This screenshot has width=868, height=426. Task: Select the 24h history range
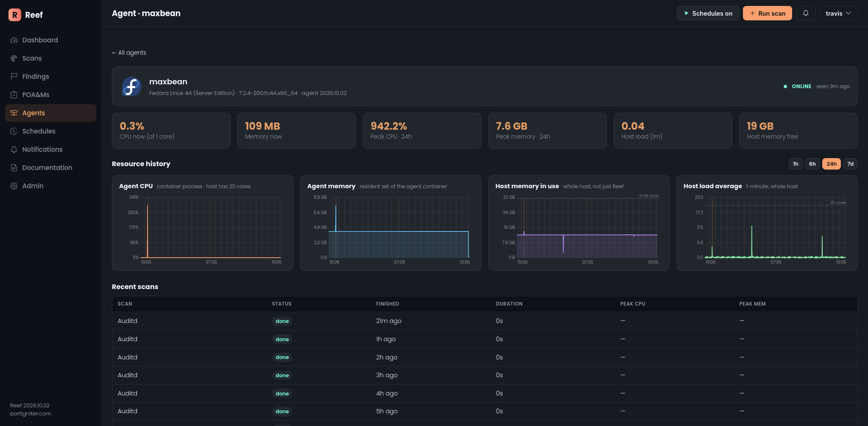click(832, 164)
